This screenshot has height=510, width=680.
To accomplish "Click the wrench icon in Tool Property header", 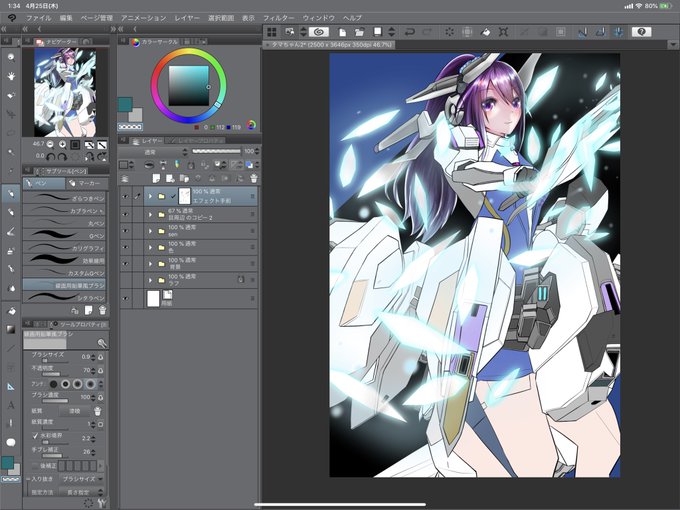I will (102, 343).
